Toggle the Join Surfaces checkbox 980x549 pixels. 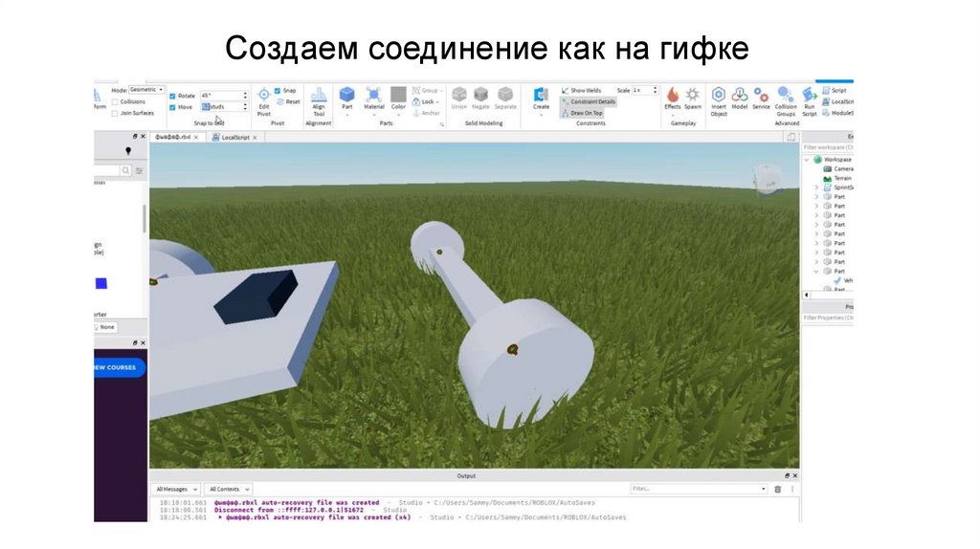click(115, 113)
